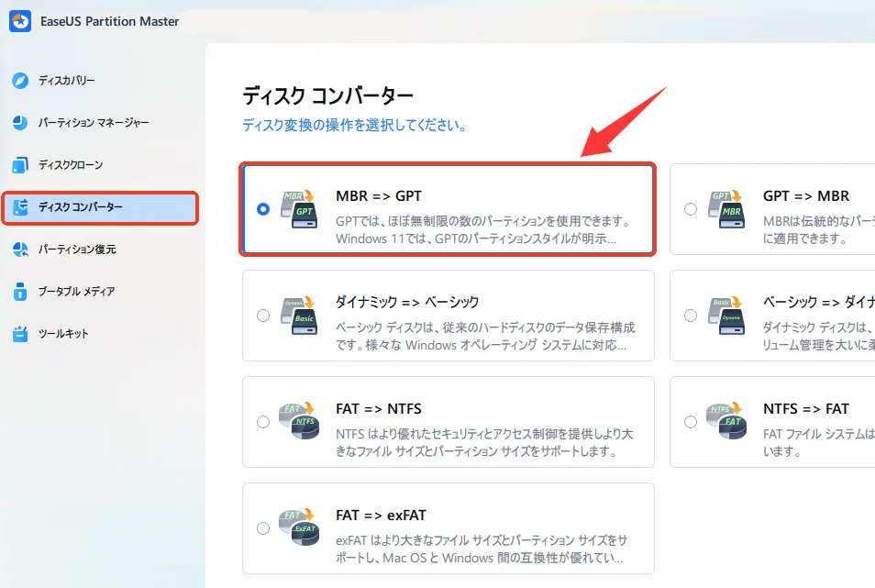This screenshot has height=588, width=875.
Task: Click the ディスク コンバーター page heading
Action: click(x=327, y=96)
